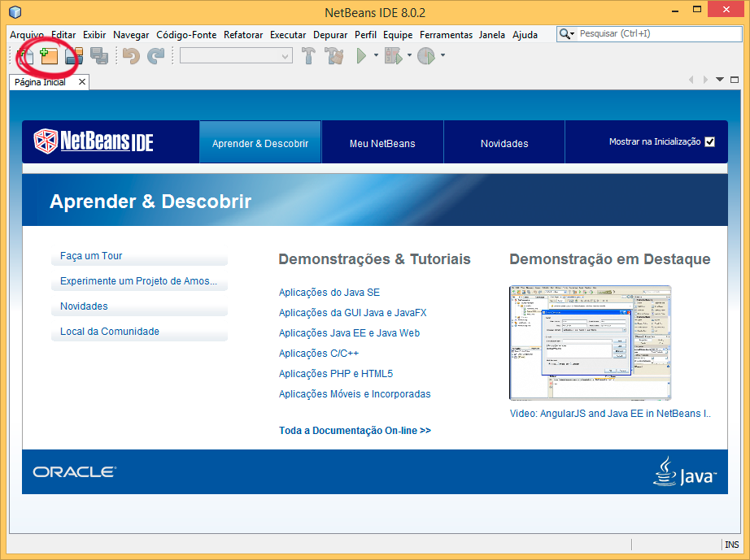This screenshot has height=560, width=750.
Task: Open the Arquivo menu
Action: click(27, 35)
